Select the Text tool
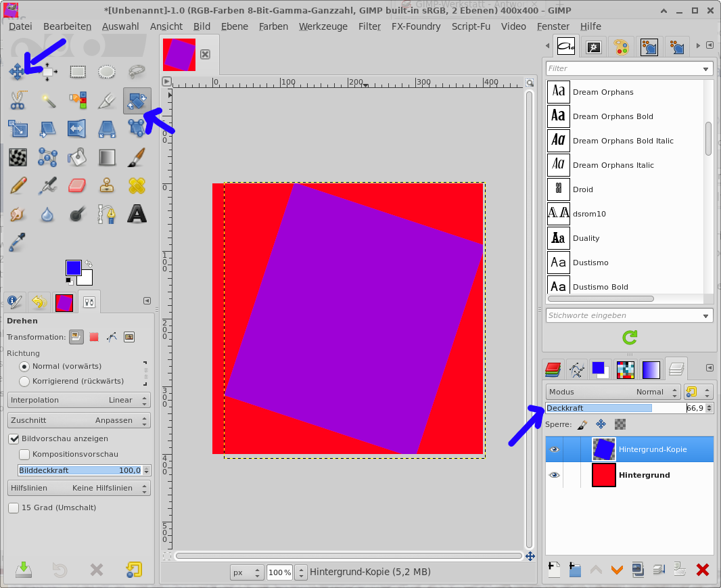The height and width of the screenshot is (588, 721). 137,214
